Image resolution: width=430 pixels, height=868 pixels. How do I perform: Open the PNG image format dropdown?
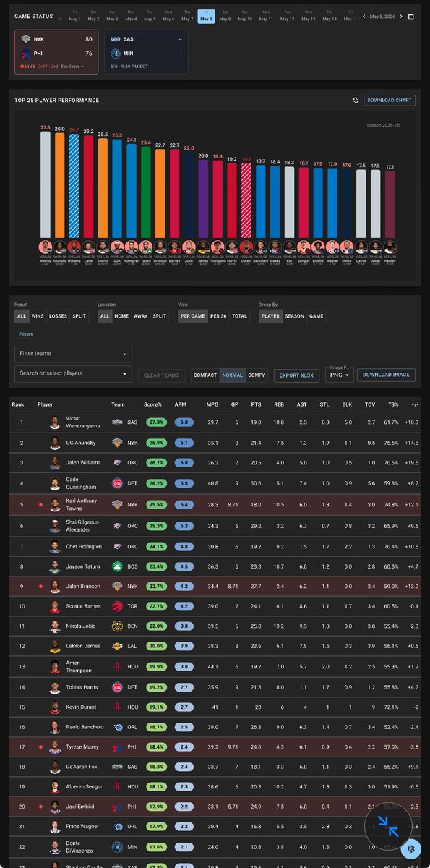point(339,375)
